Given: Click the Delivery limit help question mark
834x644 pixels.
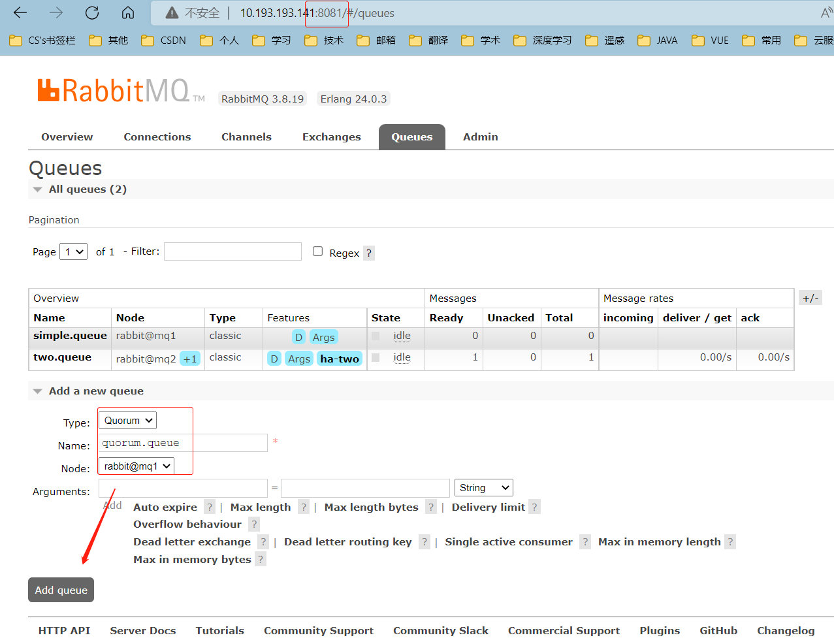Looking at the screenshot, I should point(534,507).
